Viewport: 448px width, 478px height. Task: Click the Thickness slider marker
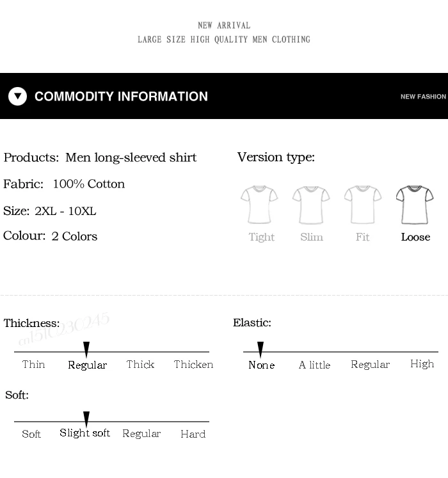point(86,349)
